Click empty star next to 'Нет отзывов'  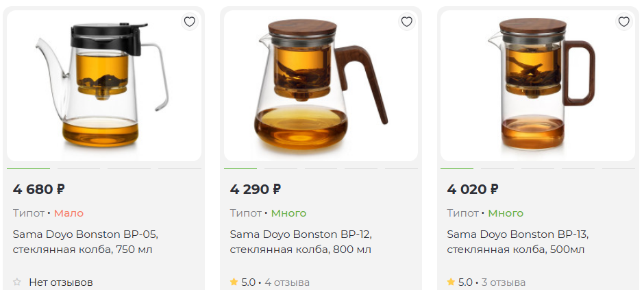click(x=17, y=282)
